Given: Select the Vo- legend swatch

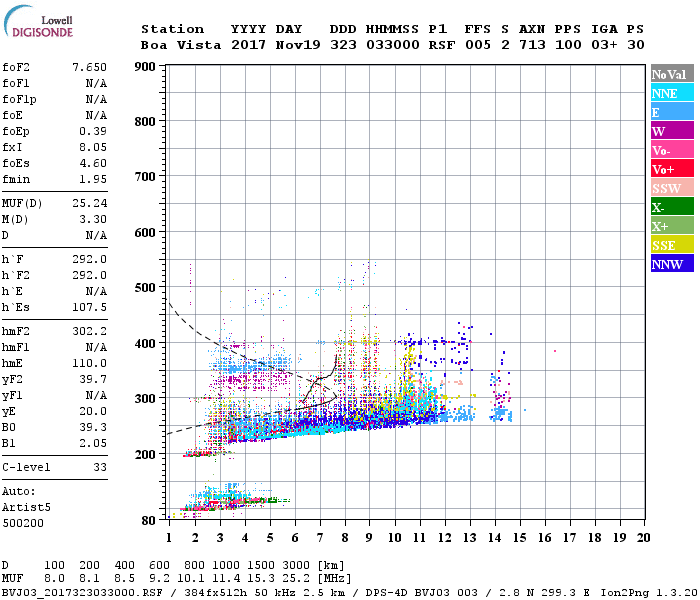Looking at the screenshot, I should point(672,150).
